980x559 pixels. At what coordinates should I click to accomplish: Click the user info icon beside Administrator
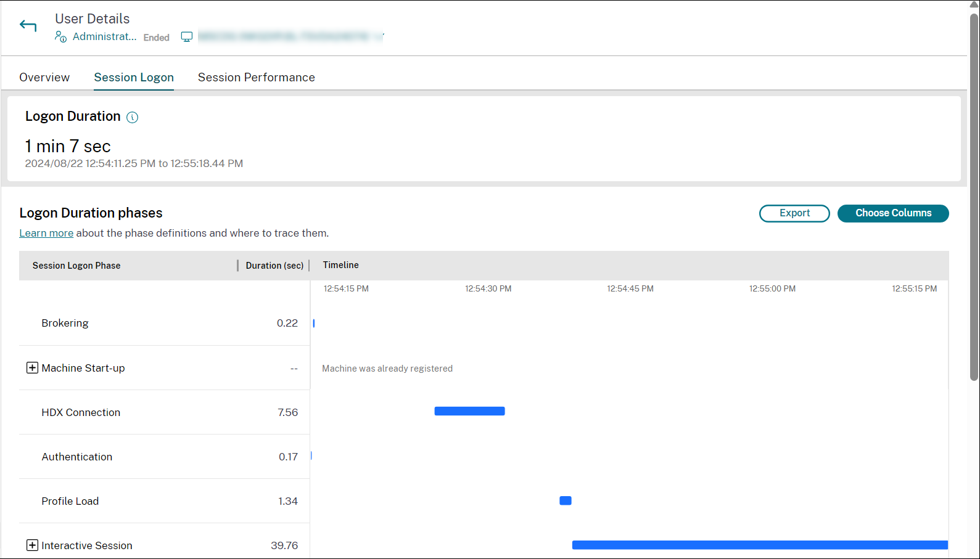pos(60,37)
